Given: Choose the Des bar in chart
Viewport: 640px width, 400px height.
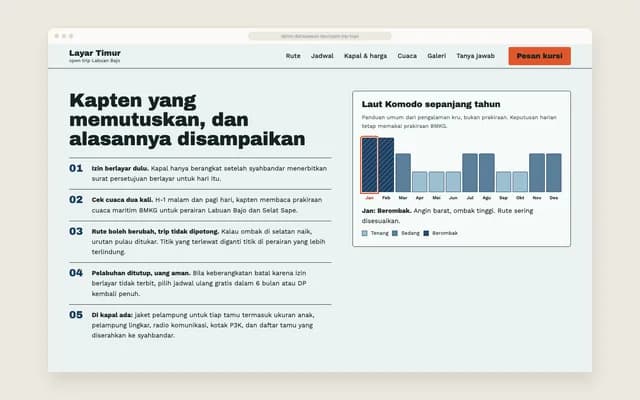Looking at the screenshot, I should pos(553,173).
